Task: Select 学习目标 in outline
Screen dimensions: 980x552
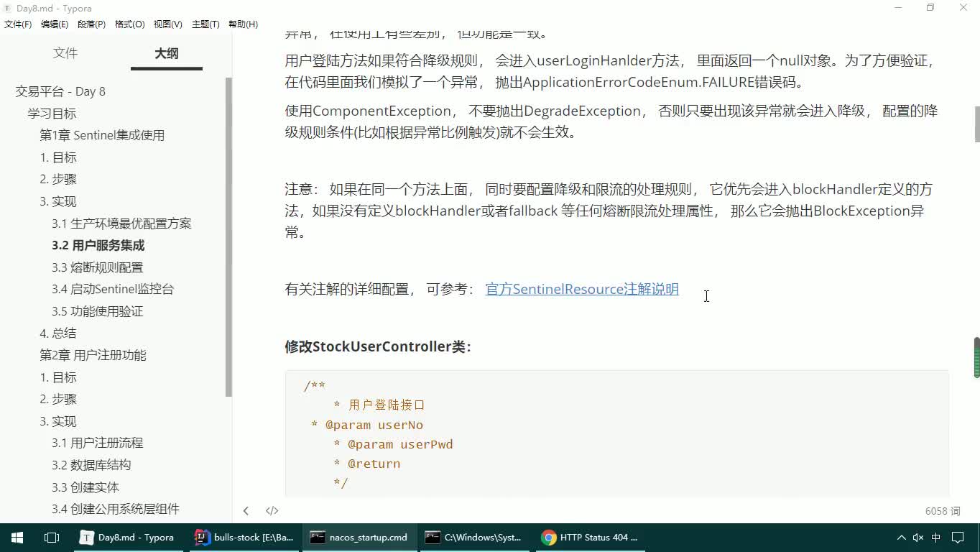Action: point(52,114)
